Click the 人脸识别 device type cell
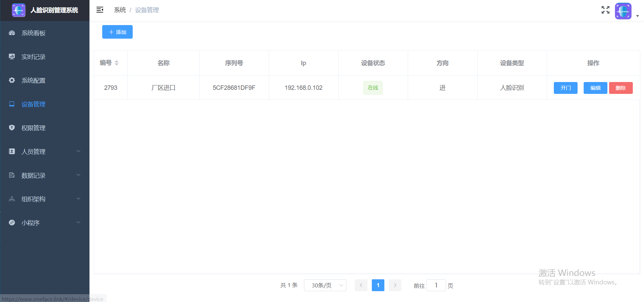 click(512, 88)
